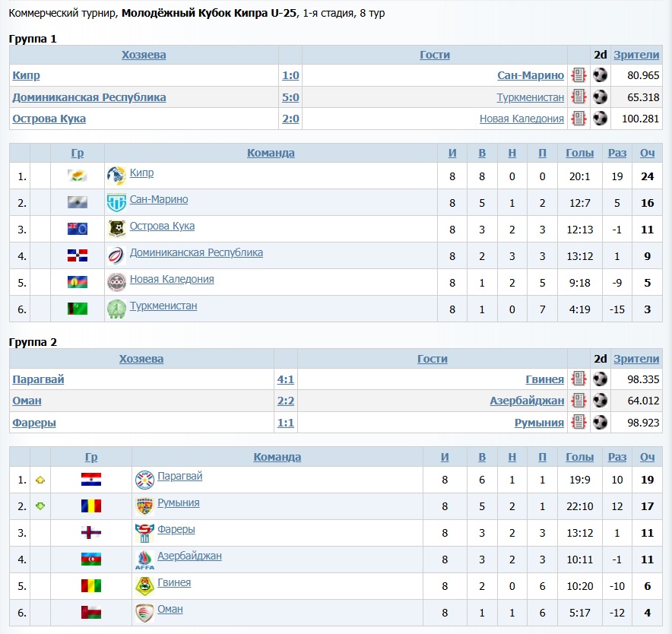Open the 1:0 score link for Cyprus match
The height and width of the screenshot is (634, 672).
click(x=290, y=75)
